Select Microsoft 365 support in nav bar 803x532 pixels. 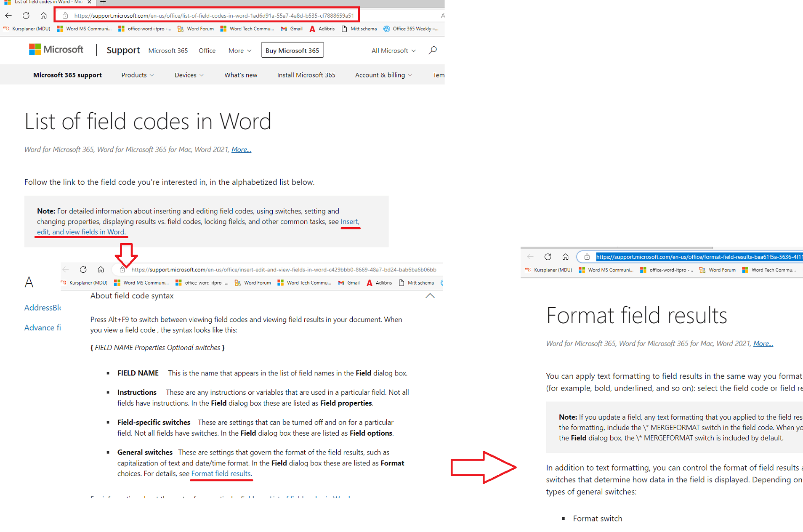67,75
